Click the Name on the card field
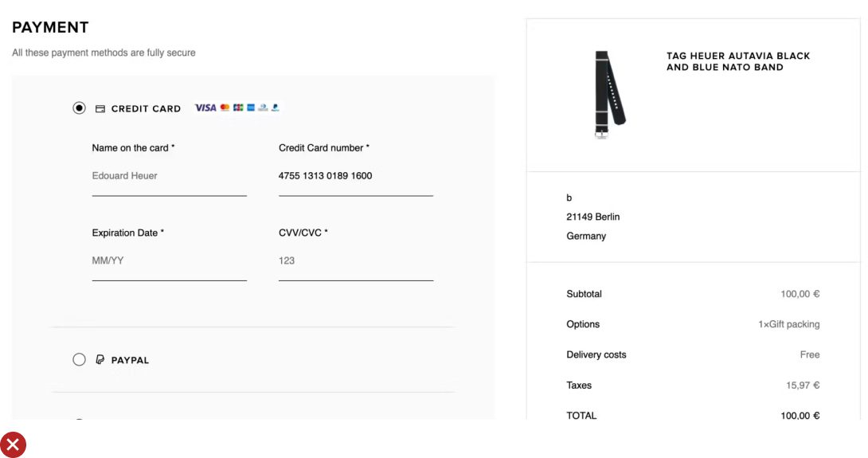 [169, 176]
